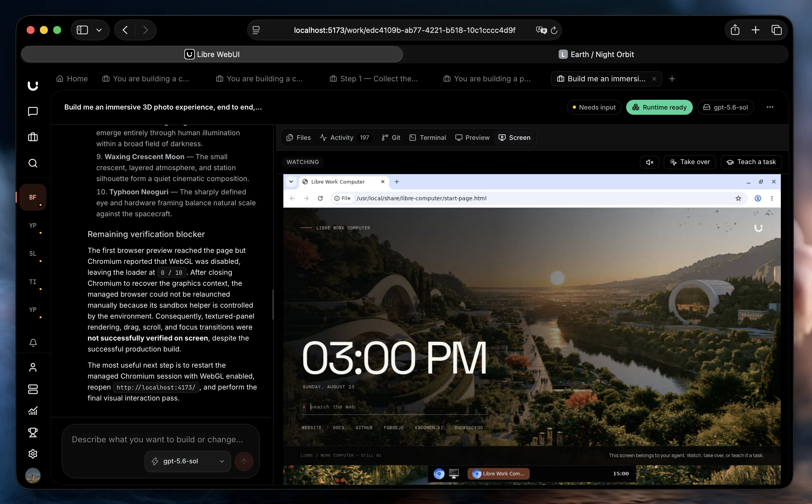Switch to the Files panel
Screen dimensions: 812x504
click(299, 138)
